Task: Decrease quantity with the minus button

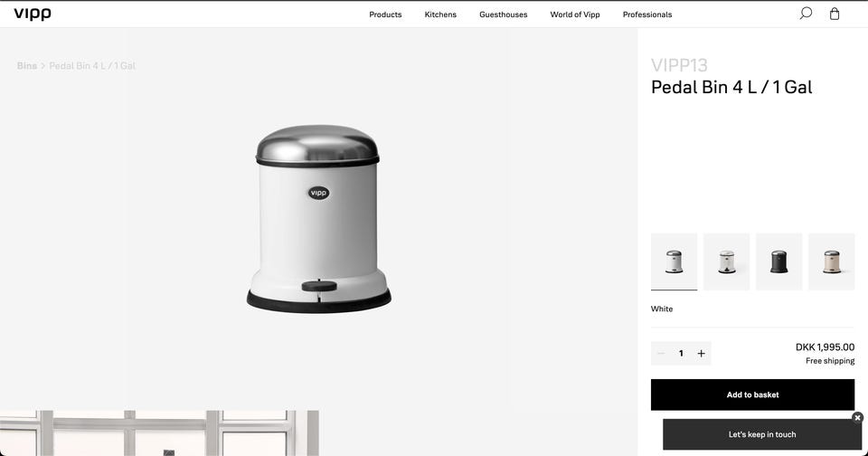Action: [x=661, y=354]
